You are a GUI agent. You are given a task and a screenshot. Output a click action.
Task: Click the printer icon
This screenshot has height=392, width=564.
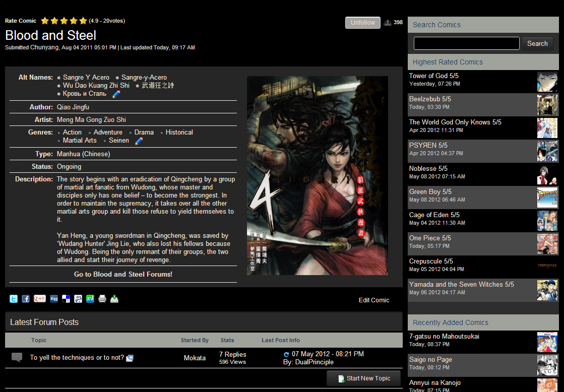click(102, 299)
